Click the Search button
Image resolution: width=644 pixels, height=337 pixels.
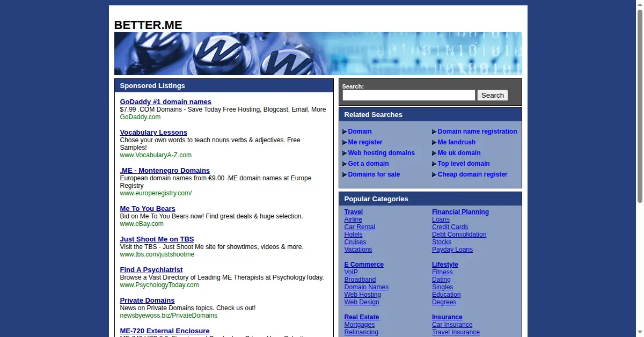(x=492, y=95)
